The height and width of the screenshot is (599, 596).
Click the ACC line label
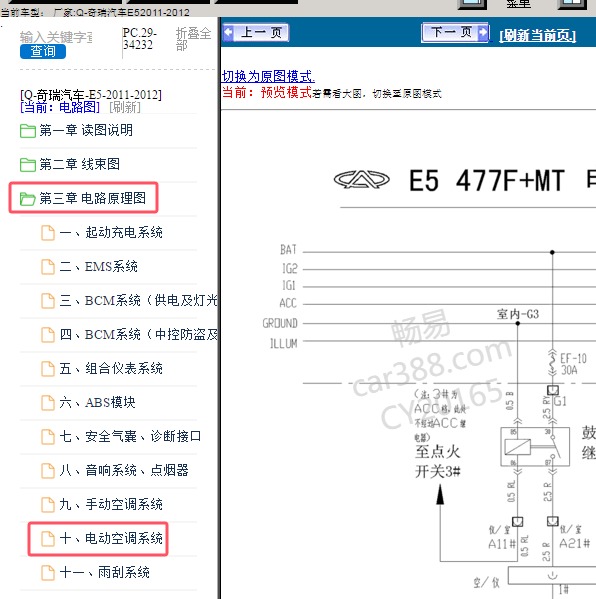tap(288, 303)
